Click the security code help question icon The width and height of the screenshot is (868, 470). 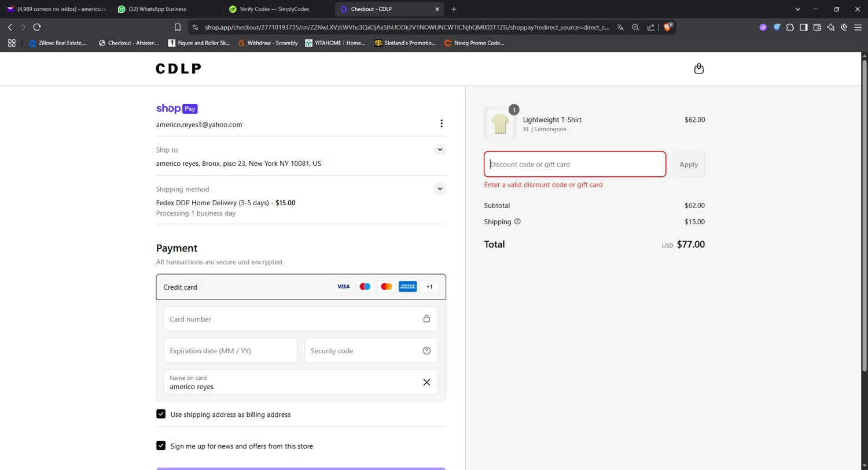coord(426,351)
